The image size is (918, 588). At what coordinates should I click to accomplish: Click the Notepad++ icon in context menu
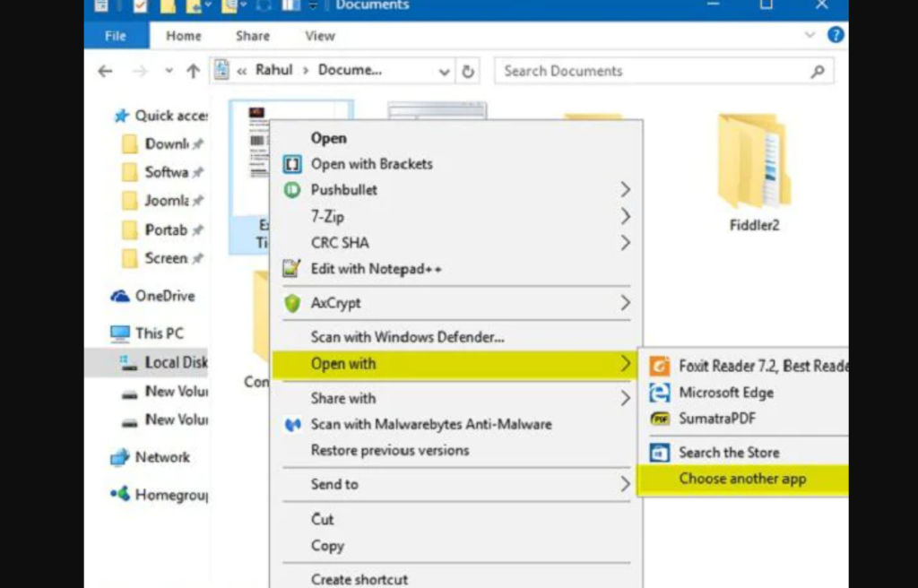[x=291, y=269]
